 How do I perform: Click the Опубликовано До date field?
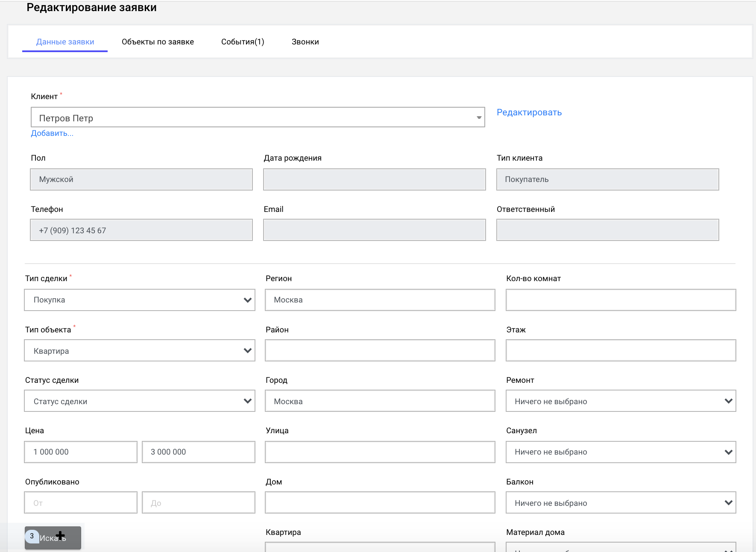[x=199, y=502]
